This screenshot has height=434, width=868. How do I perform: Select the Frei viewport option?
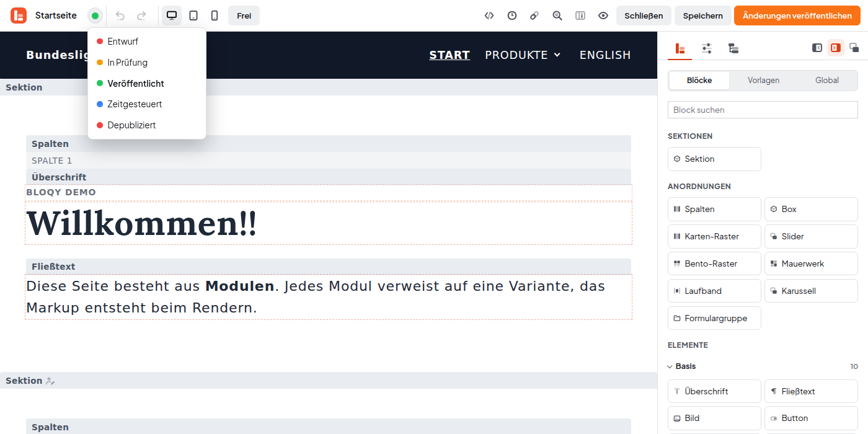pyautogui.click(x=244, y=15)
